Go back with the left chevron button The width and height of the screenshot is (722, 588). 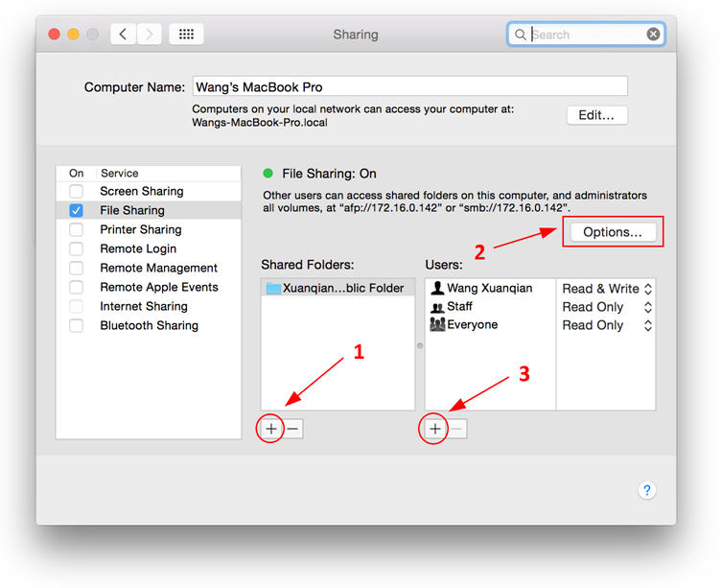click(x=123, y=35)
